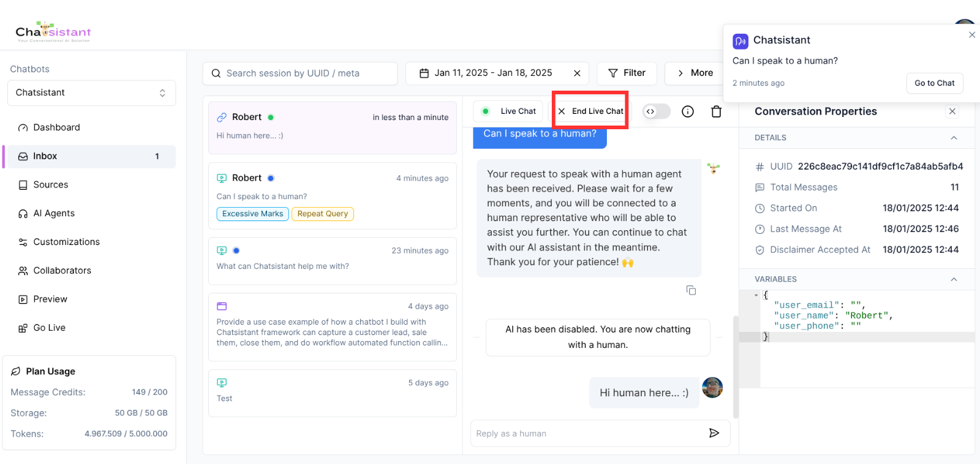
Task: Select the Live Chat tab
Action: point(508,111)
